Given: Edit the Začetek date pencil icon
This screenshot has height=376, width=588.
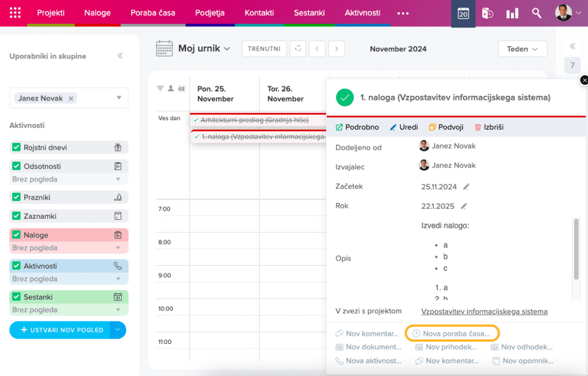Looking at the screenshot, I should [466, 187].
